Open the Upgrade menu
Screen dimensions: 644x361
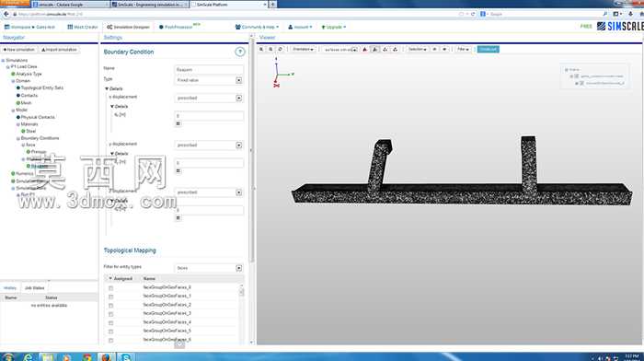pos(333,27)
